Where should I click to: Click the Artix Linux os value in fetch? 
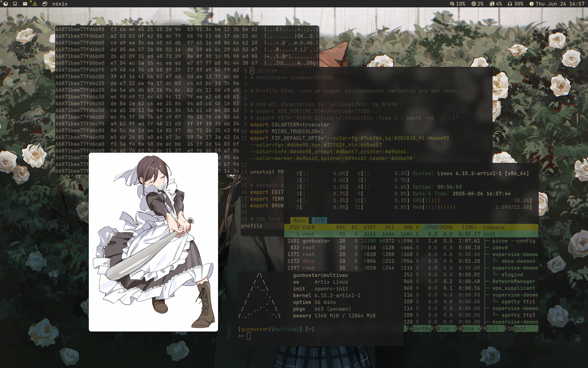click(x=331, y=282)
